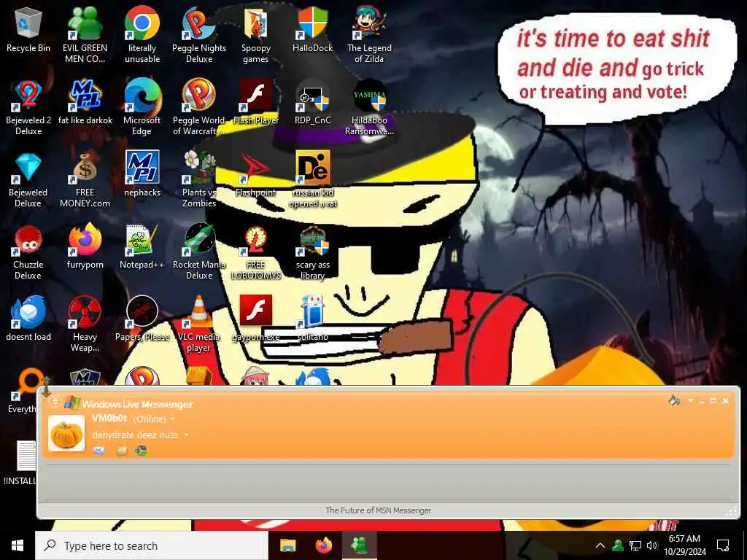
Task: Open Bejeweled Deluxe diamond icon
Action: coord(28,179)
